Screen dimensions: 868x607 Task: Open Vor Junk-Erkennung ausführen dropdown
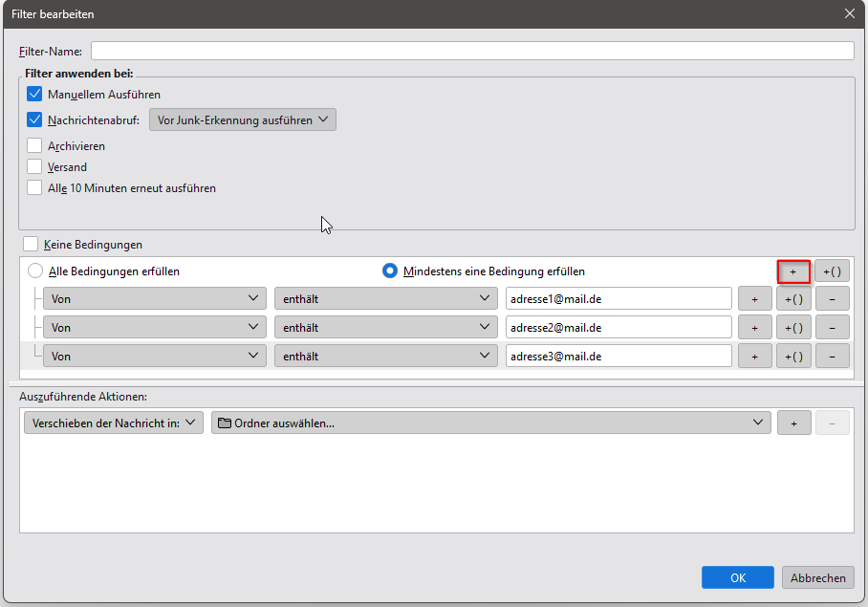[x=243, y=120]
